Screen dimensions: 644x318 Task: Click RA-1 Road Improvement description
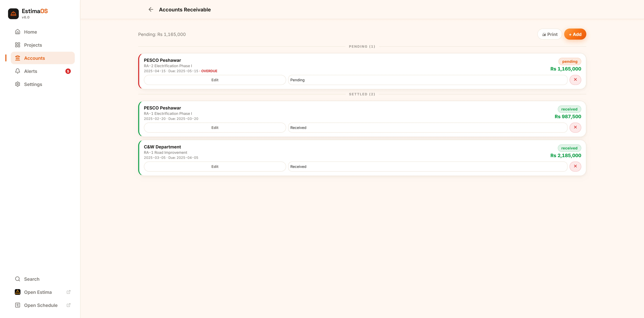165,153
